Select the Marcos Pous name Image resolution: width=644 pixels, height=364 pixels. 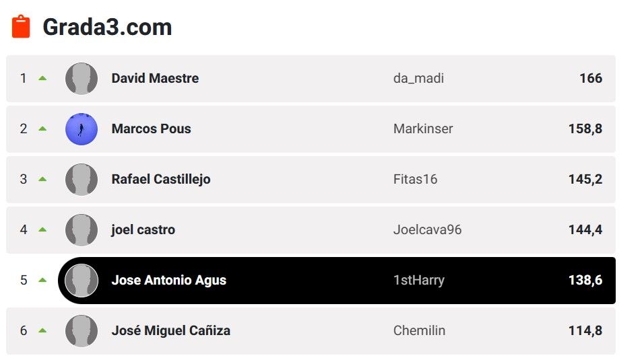151,129
